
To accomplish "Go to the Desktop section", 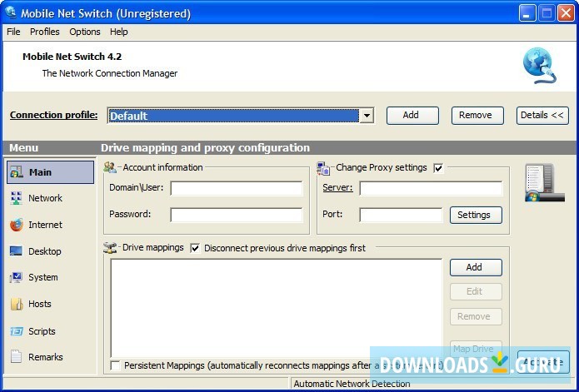I will tap(45, 251).
